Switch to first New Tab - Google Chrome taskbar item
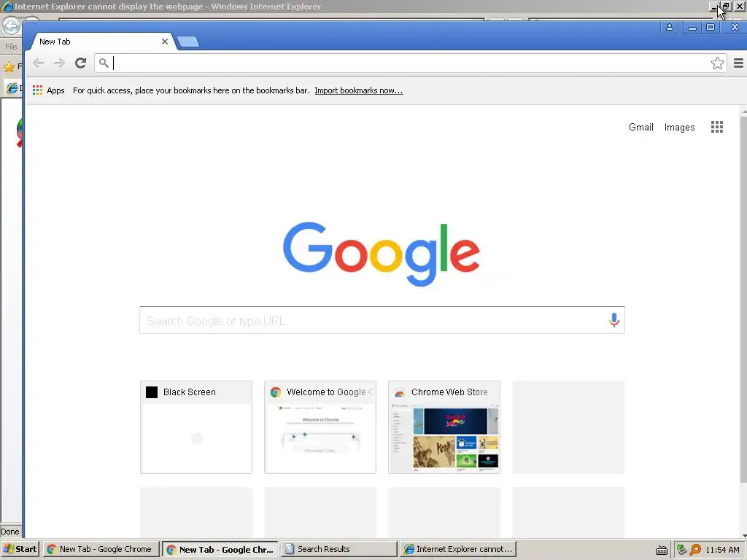Viewport: 747px width, 560px height. (x=101, y=549)
